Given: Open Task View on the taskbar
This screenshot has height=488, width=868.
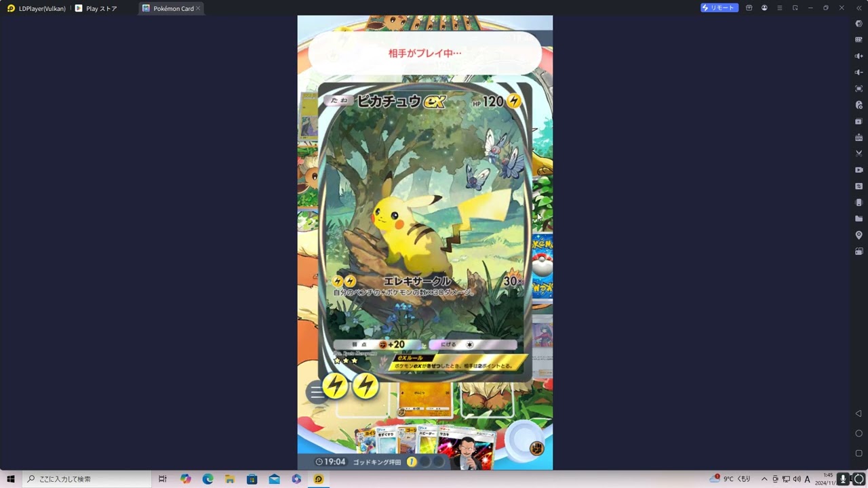Looking at the screenshot, I should (x=163, y=479).
